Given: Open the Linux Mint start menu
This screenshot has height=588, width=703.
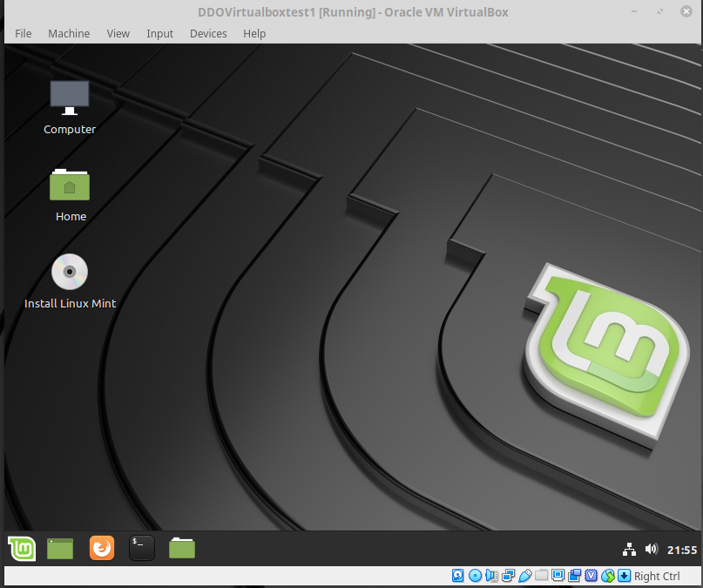Looking at the screenshot, I should pyautogui.click(x=22, y=548).
